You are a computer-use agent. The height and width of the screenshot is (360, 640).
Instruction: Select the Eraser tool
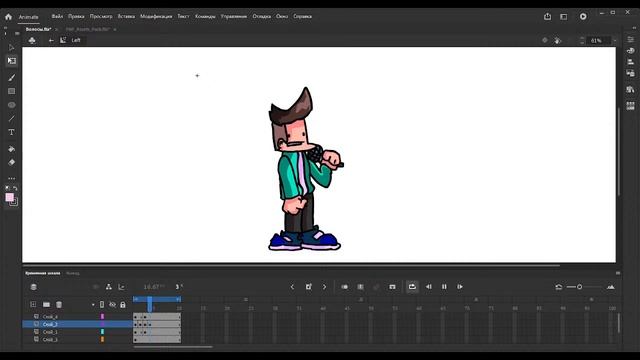(11, 162)
